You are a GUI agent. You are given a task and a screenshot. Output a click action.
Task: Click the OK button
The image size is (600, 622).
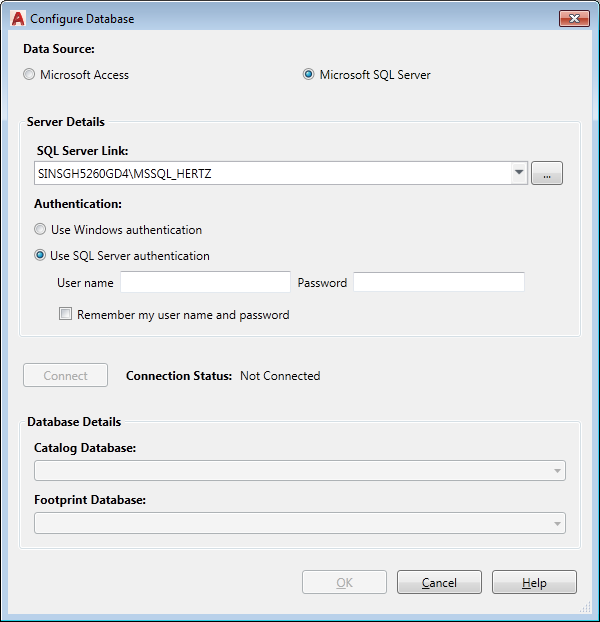coord(344,582)
